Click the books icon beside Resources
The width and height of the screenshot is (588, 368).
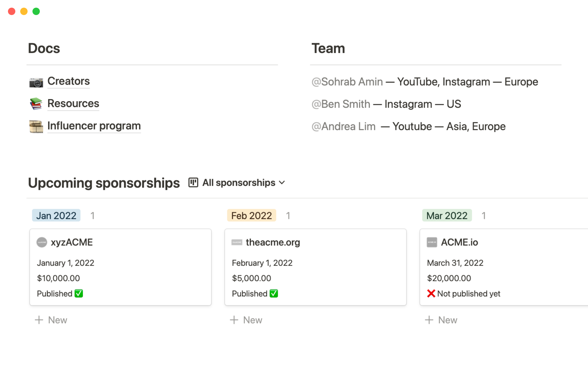[x=36, y=104]
